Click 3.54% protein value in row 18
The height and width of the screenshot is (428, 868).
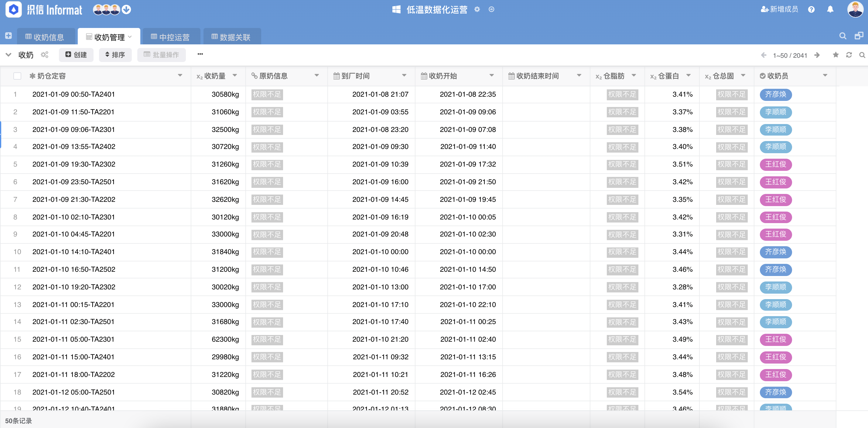click(x=683, y=392)
